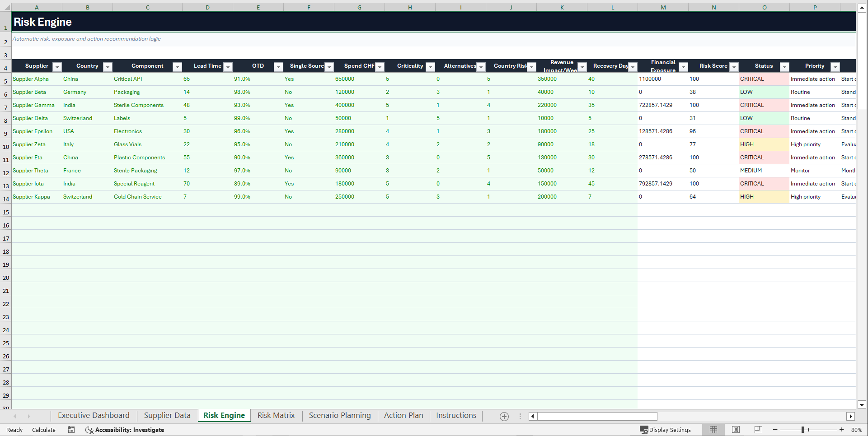Screen dimensions: 868x436
Task: Select the Supplier Iota cell
Action: tap(37, 184)
